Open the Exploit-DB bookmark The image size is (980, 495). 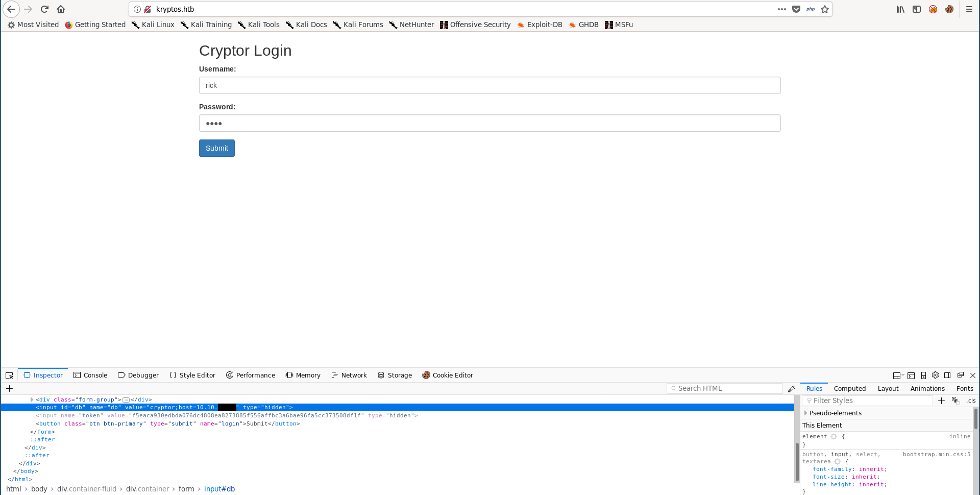click(540, 25)
